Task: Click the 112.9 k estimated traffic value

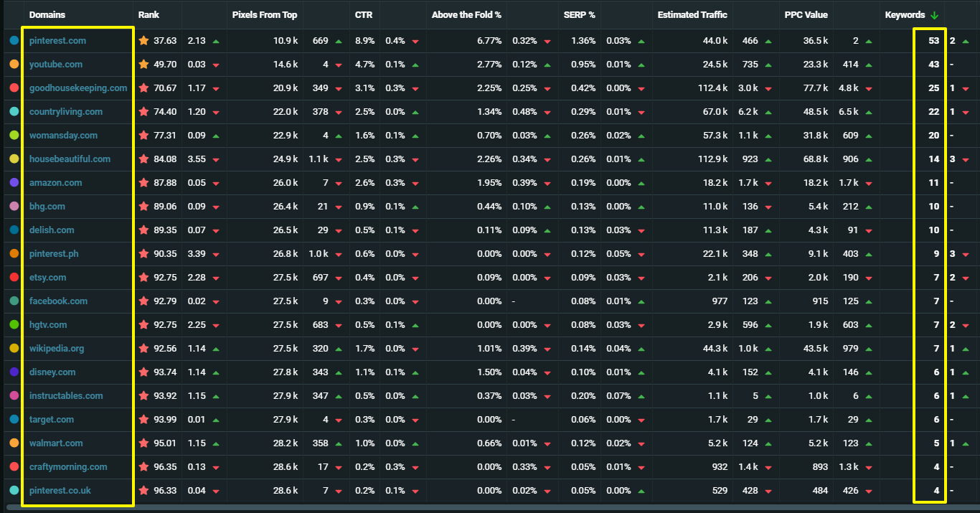Action: coord(712,159)
